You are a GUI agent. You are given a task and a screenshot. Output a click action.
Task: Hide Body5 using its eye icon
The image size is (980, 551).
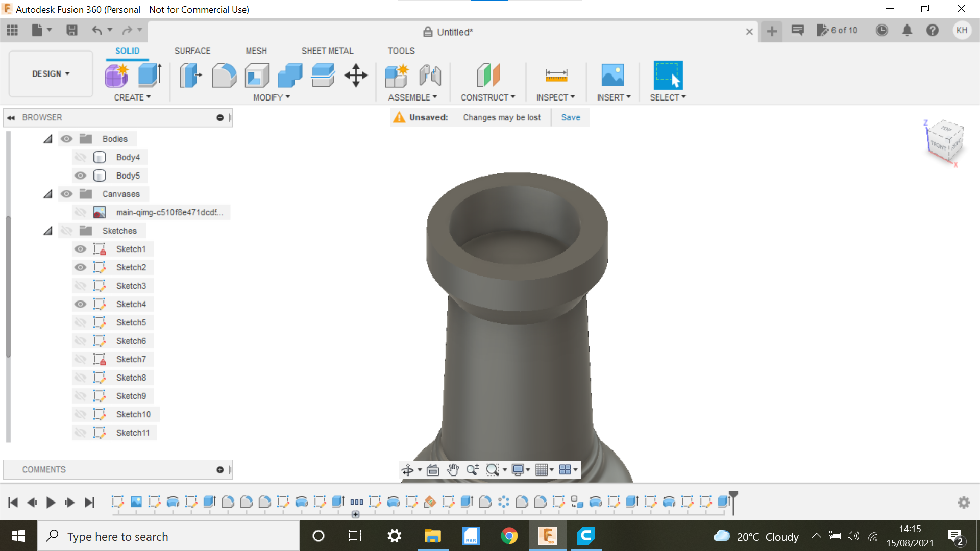pyautogui.click(x=80, y=176)
